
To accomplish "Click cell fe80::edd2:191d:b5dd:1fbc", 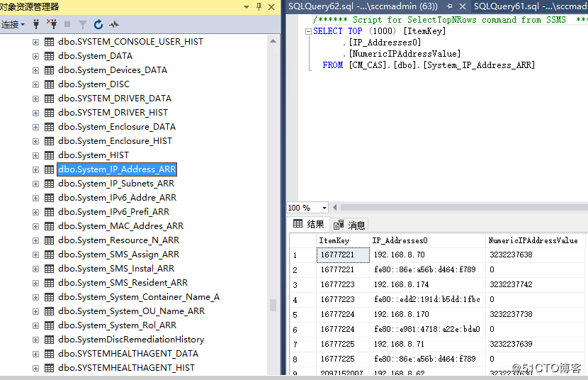I will click(427, 299).
